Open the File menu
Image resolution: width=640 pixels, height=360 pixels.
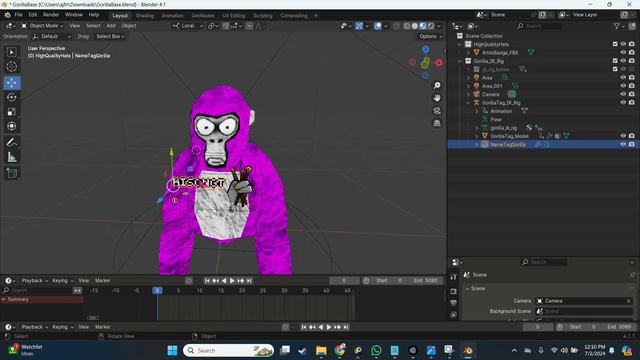[x=18, y=15]
